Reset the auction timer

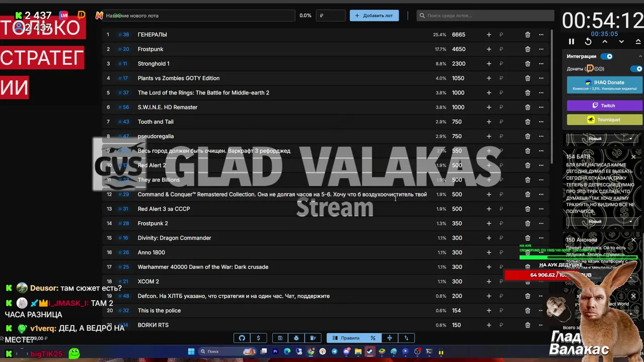588,42
